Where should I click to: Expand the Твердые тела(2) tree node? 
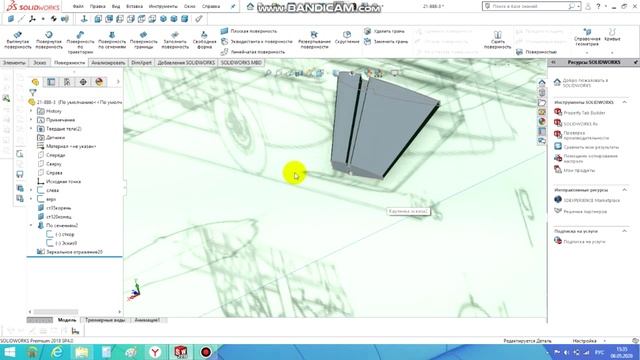(x=31, y=129)
